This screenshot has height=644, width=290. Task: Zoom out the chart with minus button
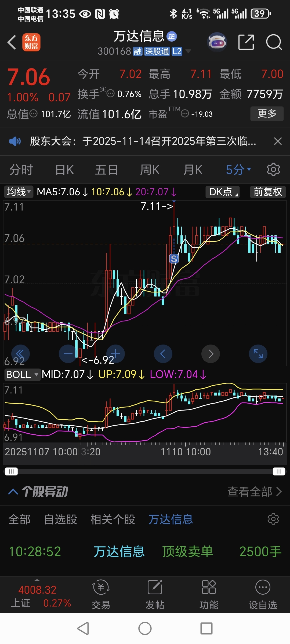pos(68,354)
